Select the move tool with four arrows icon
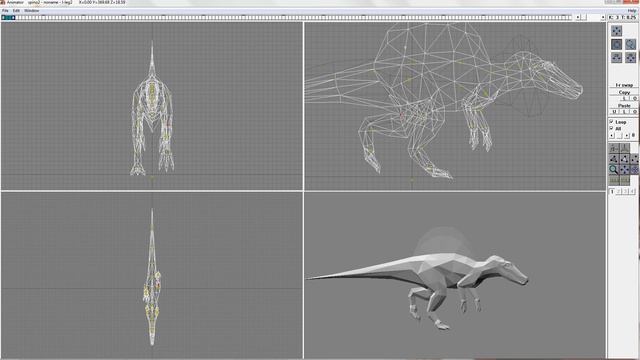The height and width of the screenshot is (360, 640). pyautogui.click(x=616, y=31)
